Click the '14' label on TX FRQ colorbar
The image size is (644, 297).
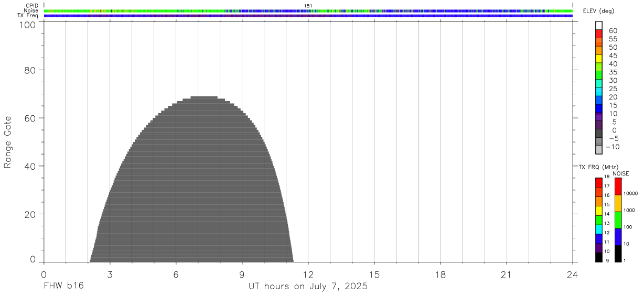pos(607,214)
